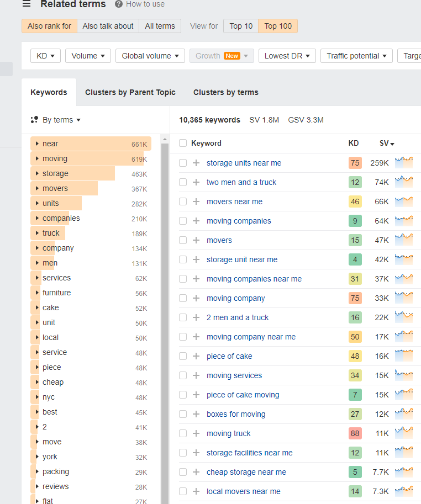421x504 pixels.
Task: Open the local movers near me link
Action: point(243,491)
